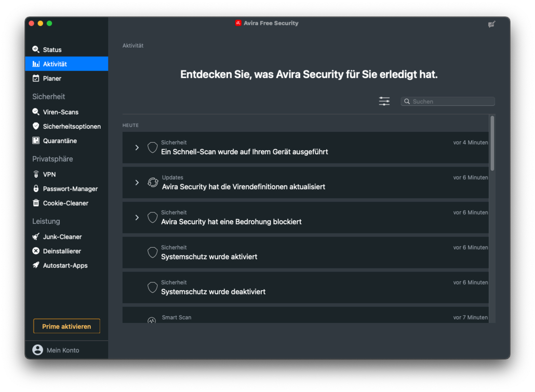Open Viren-Scans in the sidebar
Viewport: 535px width, 392px height.
(60, 112)
